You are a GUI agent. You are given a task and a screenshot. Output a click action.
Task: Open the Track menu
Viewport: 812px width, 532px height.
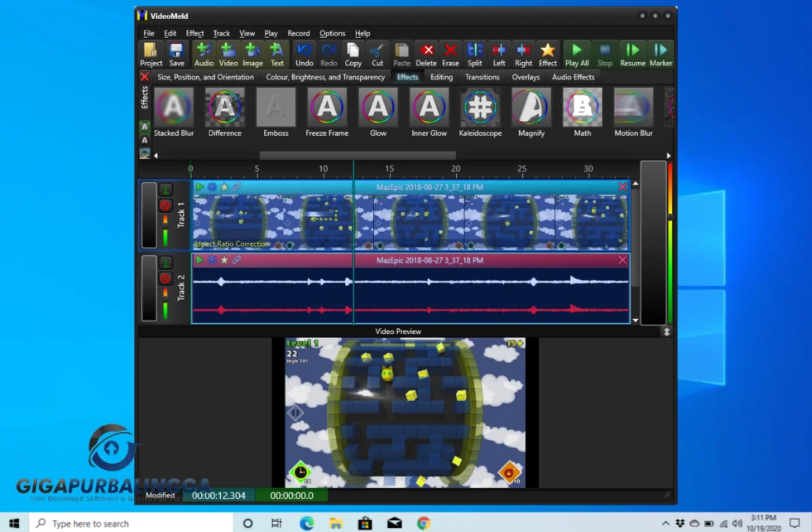(x=222, y=33)
